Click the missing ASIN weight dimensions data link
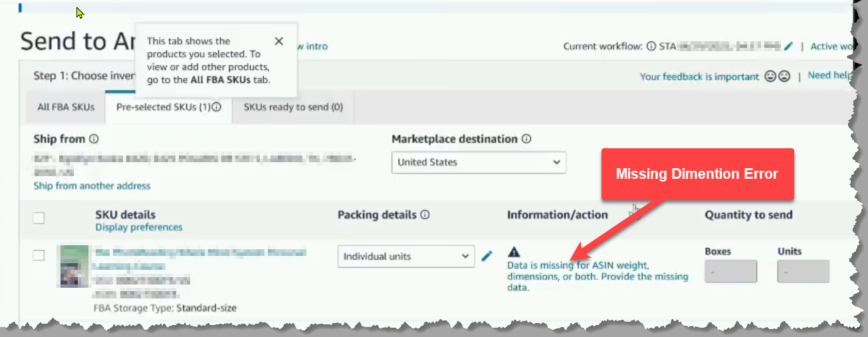The image size is (868, 337). pos(597,277)
